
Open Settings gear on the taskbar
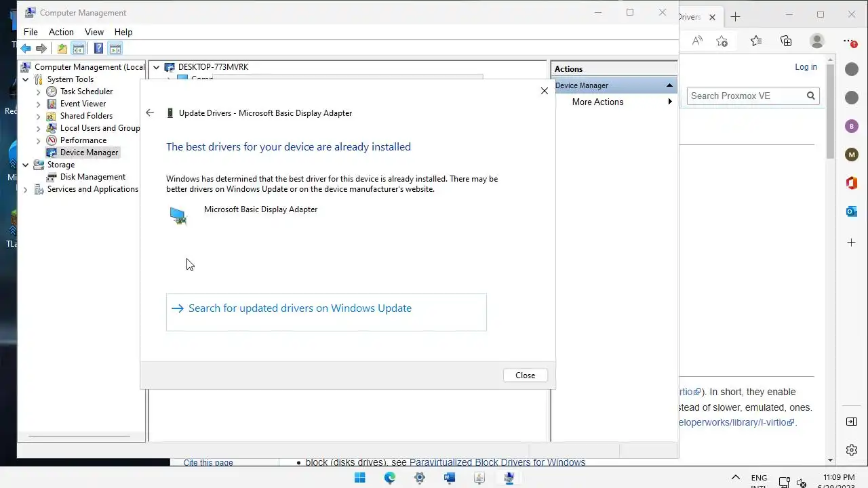pos(420,478)
